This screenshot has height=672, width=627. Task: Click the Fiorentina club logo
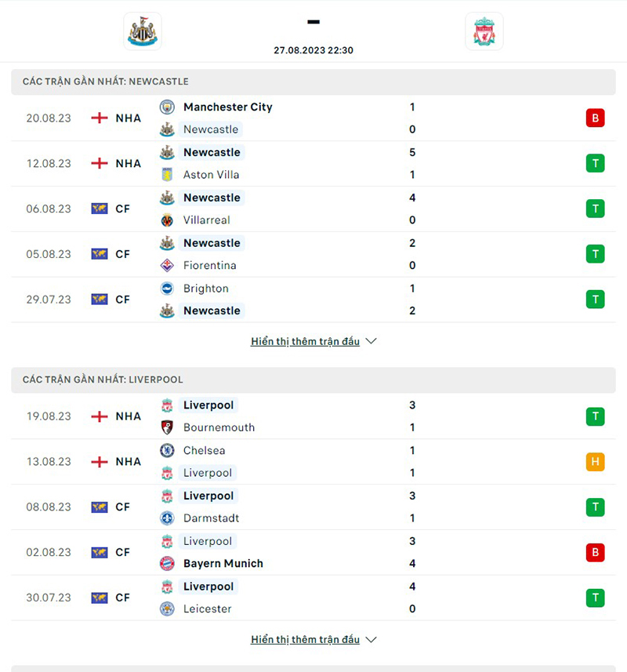coord(167,266)
